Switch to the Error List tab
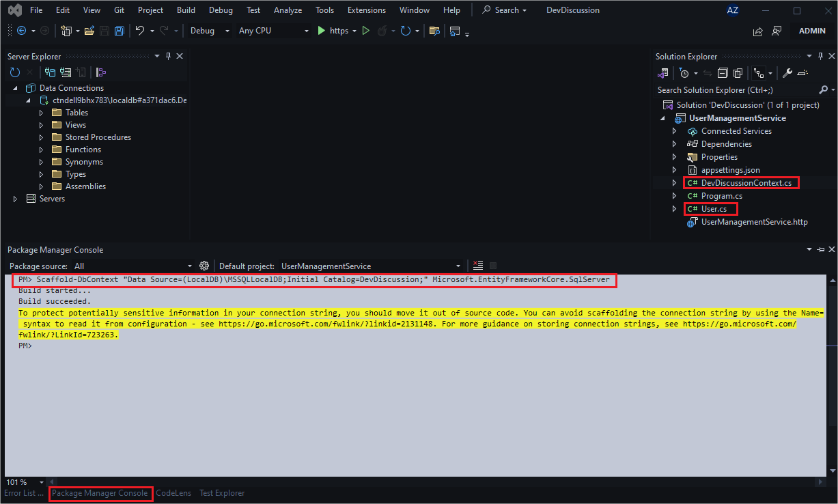 [x=24, y=493]
